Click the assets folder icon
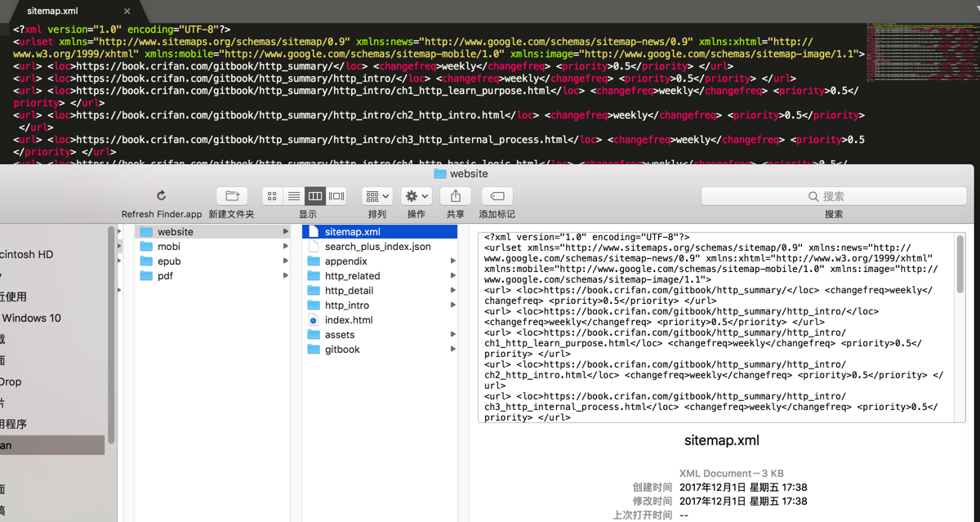Viewport: 980px width, 522px height. [x=314, y=335]
